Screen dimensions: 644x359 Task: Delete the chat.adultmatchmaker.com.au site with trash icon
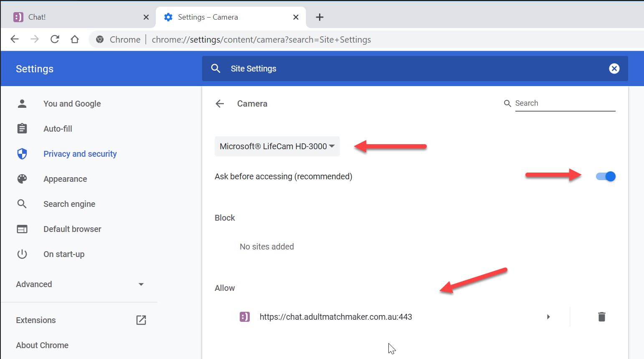pyautogui.click(x=601, y=317)
